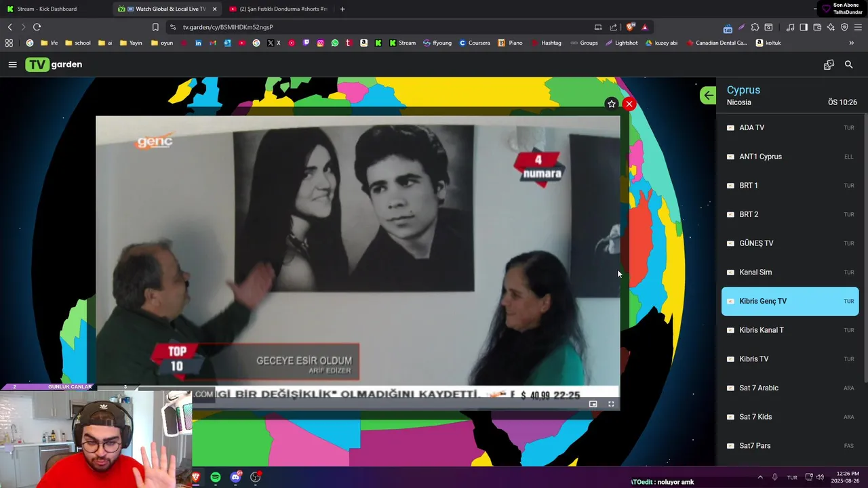Viewport: 868px width, 488px height.
Task: Reload the current page
Action: (x=37, y=27)
